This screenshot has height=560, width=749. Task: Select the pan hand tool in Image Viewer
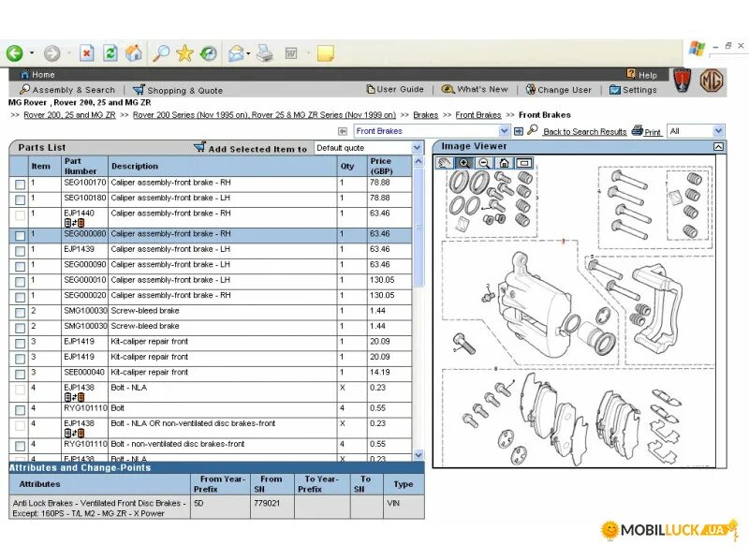coord(444,163)
